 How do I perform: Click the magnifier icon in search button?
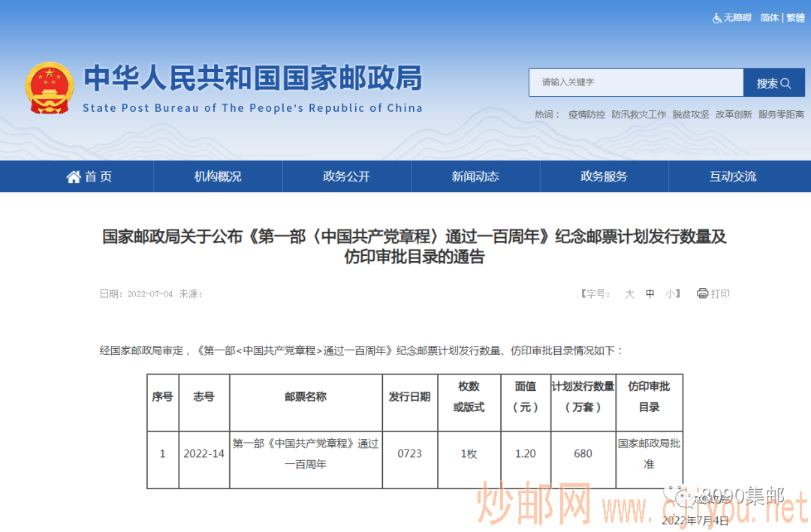785,83
